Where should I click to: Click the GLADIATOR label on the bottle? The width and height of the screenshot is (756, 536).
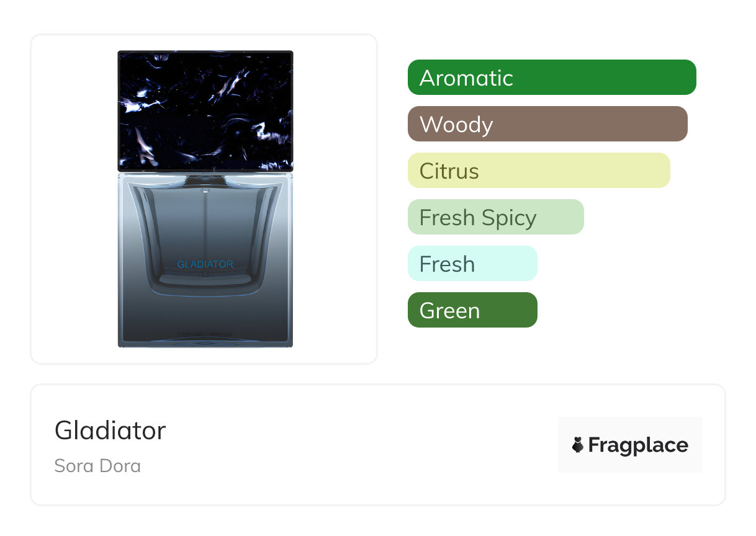click(x=205, y=264)
